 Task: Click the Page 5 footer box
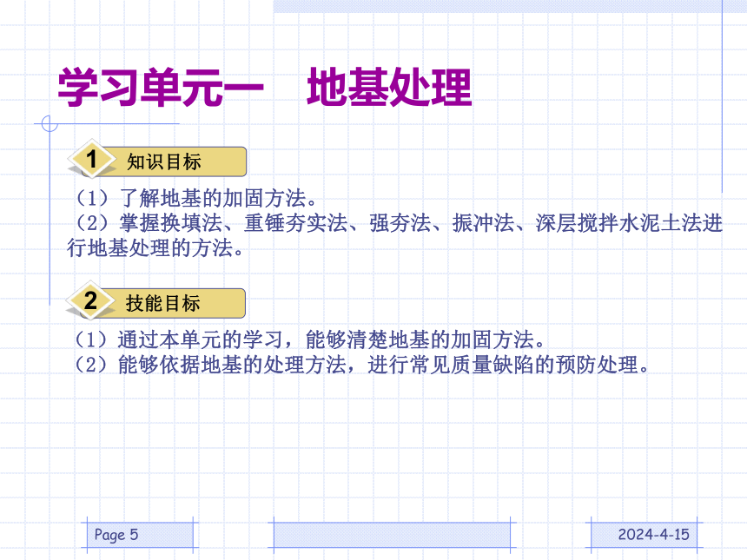[140, 535]
